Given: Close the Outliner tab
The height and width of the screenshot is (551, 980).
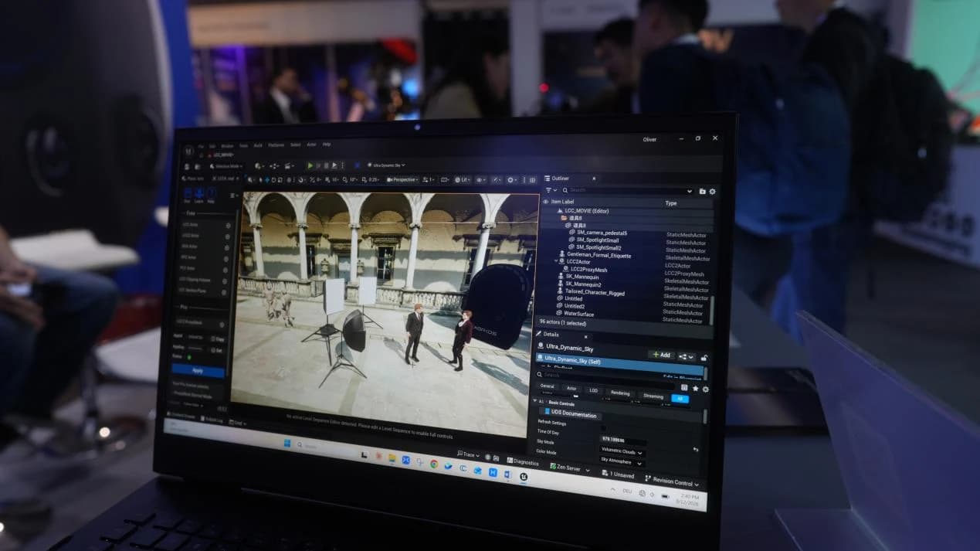Looking at the screenshot, I should click(x=593, y=179).
